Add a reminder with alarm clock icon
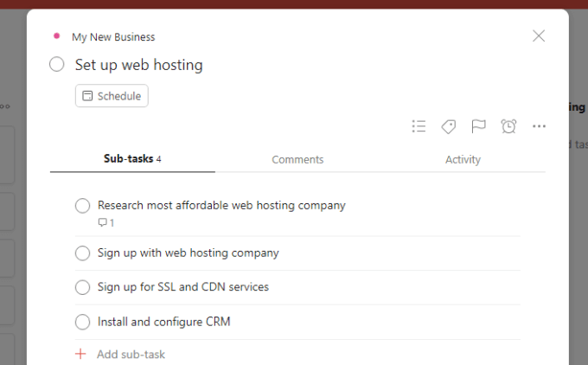 point(508,126)
